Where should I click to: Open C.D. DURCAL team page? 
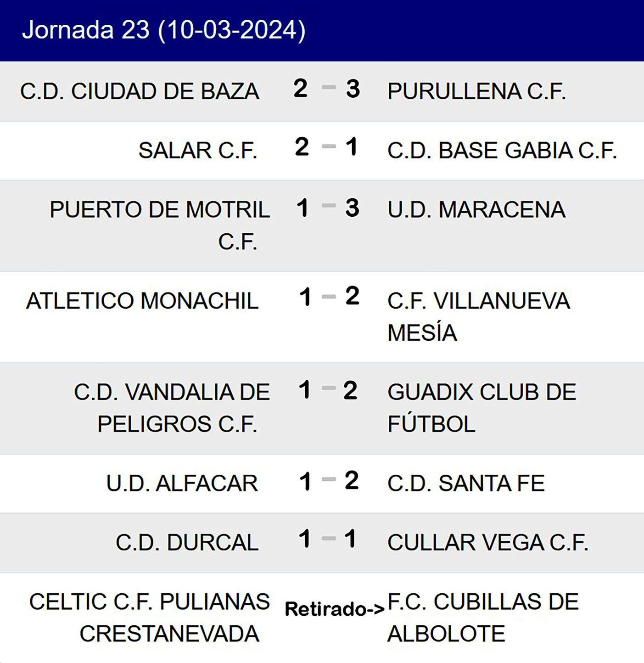(x=187, y=543)
